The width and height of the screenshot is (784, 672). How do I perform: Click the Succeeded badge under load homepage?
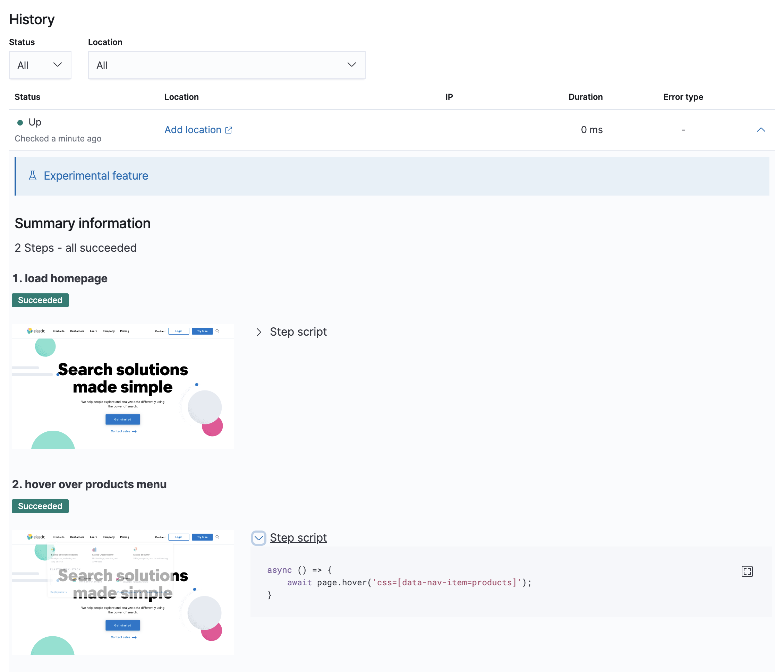click(x=40, y=300)
